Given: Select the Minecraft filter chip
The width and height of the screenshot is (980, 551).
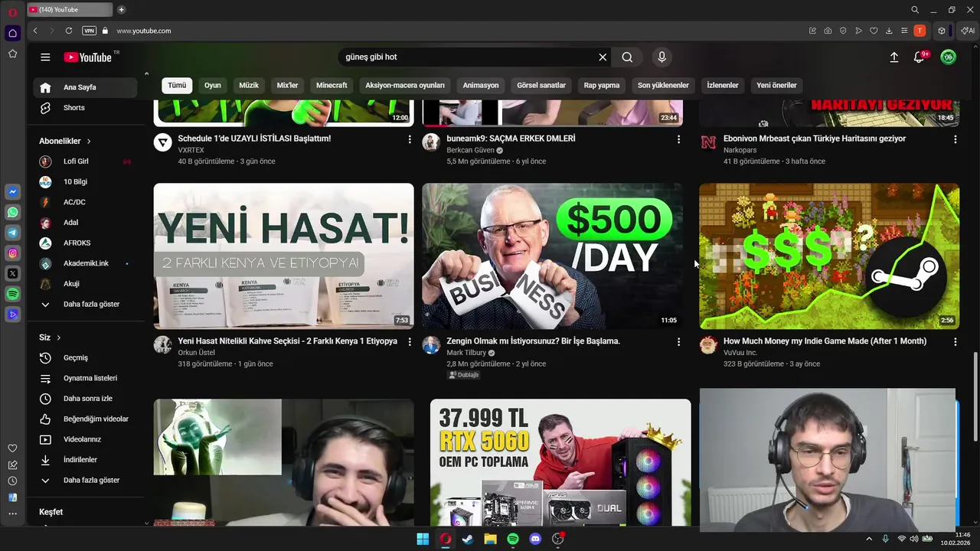Looking at the screenshot, I should pyautogui.click(x=332, y=86).
